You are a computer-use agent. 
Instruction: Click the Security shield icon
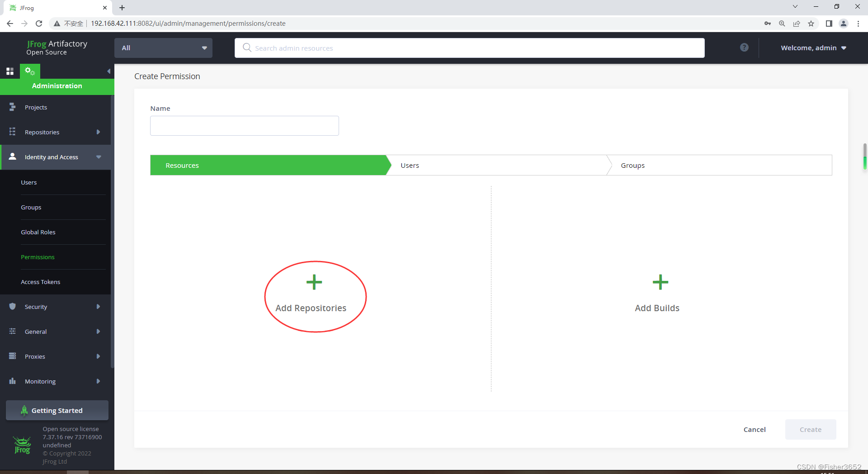[12, 306]
